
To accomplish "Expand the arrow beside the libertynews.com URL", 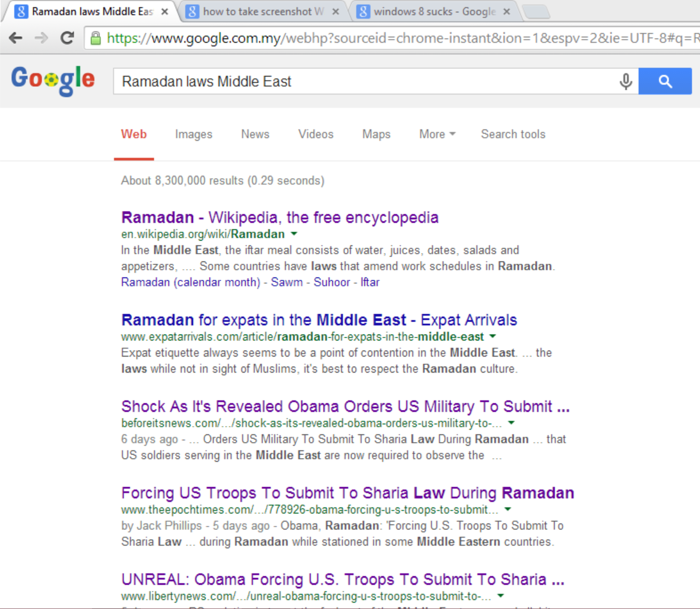I will click(x=501, y=595).
